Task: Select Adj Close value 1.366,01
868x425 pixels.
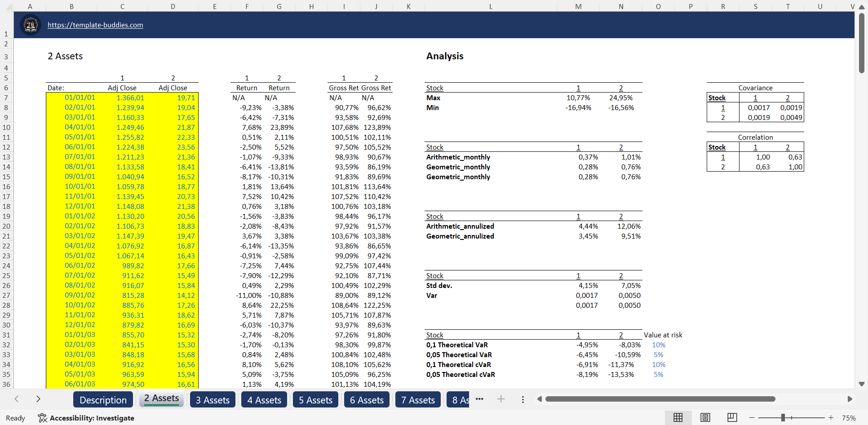Action: click(130, 97)
